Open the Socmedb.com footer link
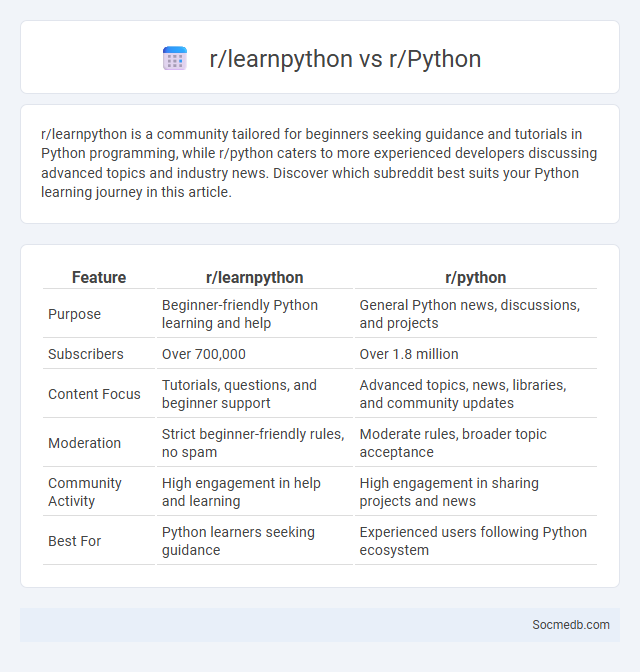This screenshot has width=640, height=672. pyautogui.click(x=571, y=625)
